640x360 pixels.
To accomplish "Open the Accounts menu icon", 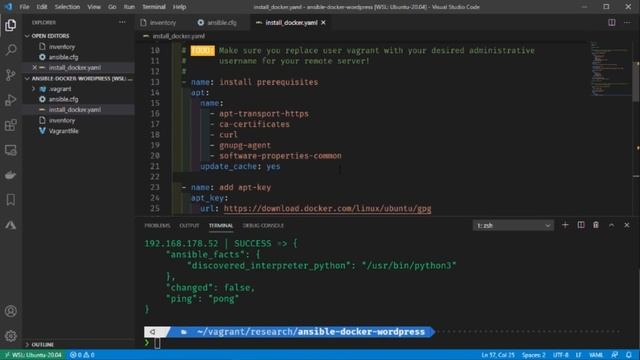I will pos(11,311).
